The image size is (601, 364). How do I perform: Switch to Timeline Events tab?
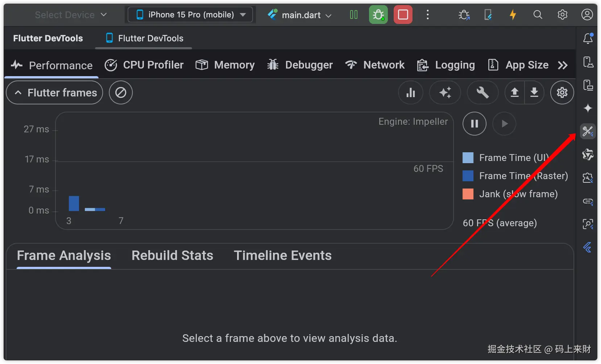coord(282,256)
